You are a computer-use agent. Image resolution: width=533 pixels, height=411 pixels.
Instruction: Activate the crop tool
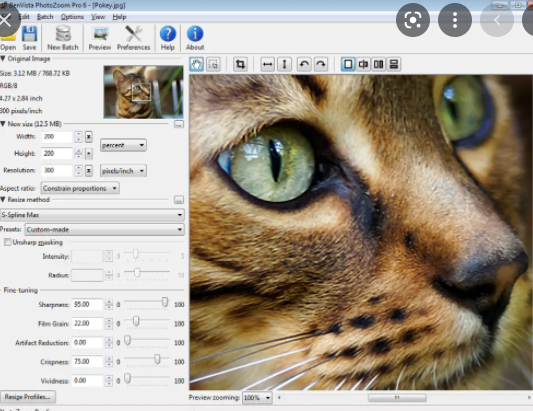[240, 64]
